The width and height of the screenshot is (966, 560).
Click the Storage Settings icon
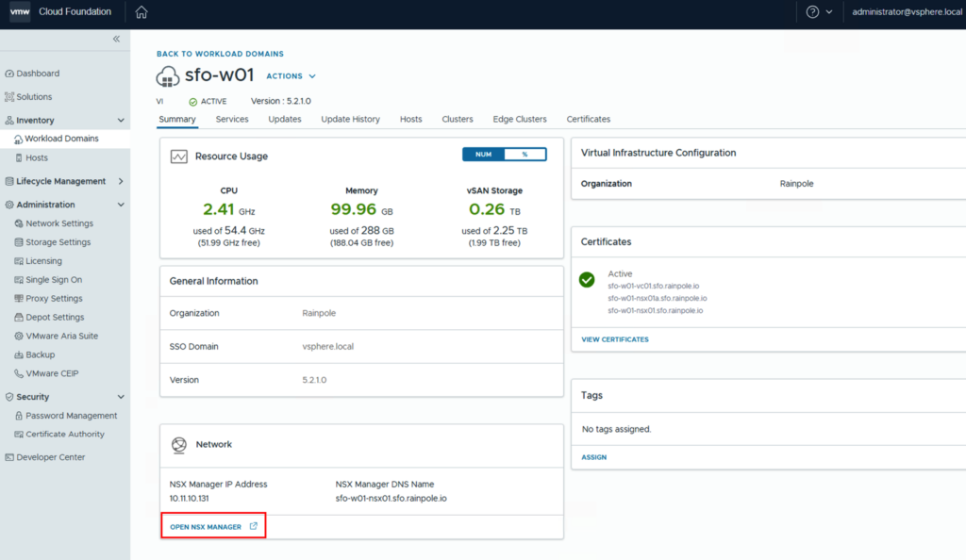[19, 242]
